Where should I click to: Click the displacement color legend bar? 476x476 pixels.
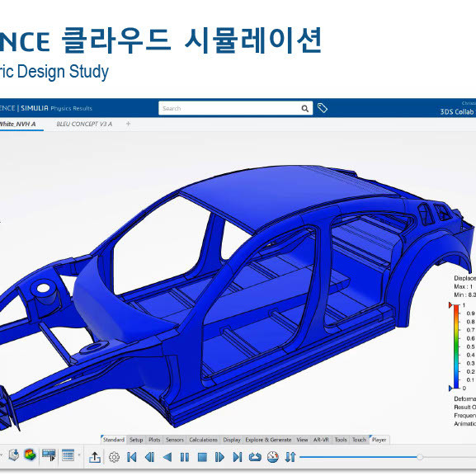click(x=456, y=346)
